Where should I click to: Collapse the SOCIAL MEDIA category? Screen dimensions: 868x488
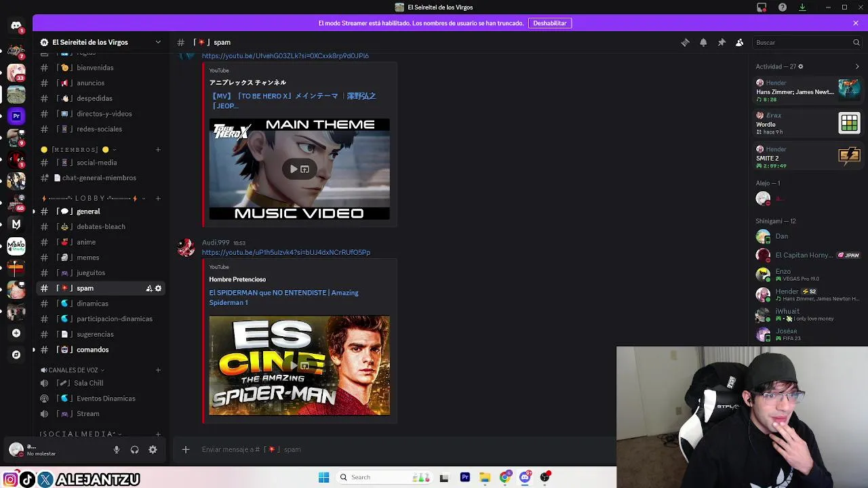tap(80, 434)
